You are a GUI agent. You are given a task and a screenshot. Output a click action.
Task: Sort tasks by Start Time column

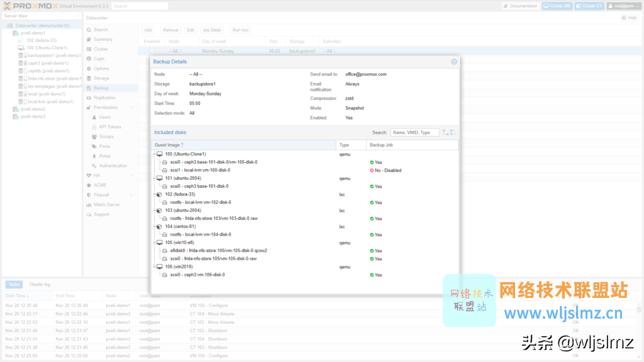[27, 296]
